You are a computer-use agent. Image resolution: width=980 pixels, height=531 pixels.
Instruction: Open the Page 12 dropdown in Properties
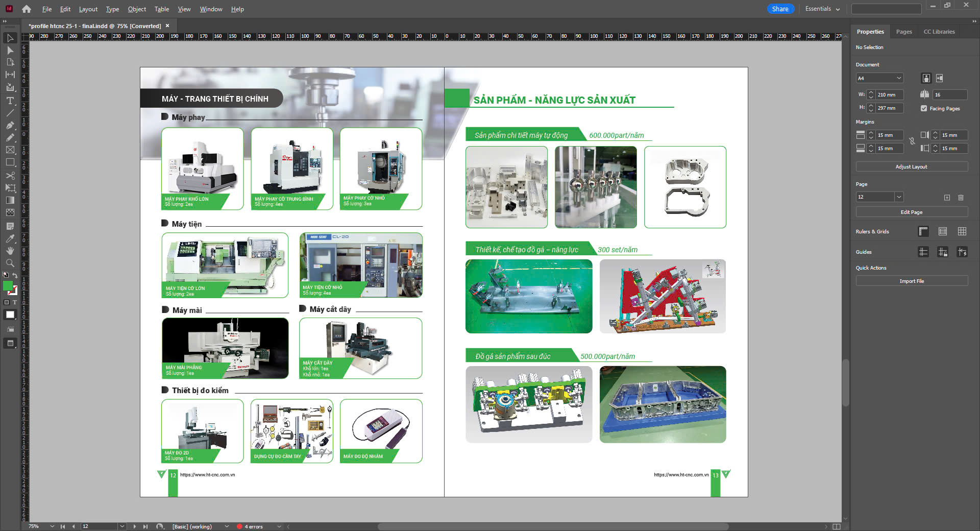pos(899,197)
